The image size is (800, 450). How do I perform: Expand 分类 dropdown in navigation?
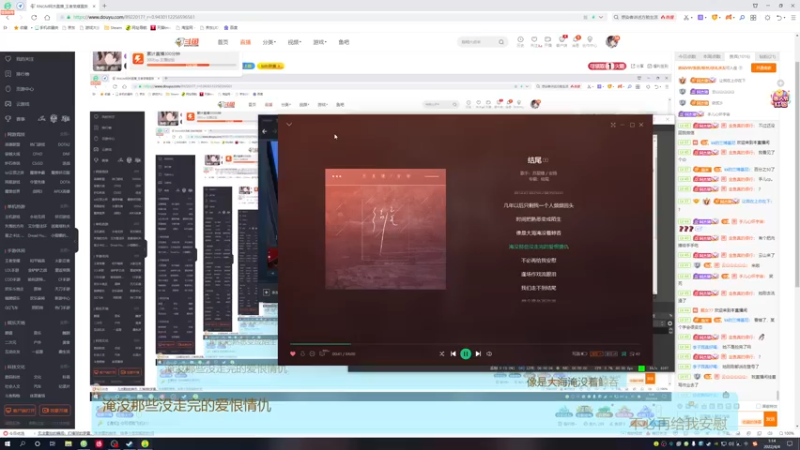(x=269, y=42)
